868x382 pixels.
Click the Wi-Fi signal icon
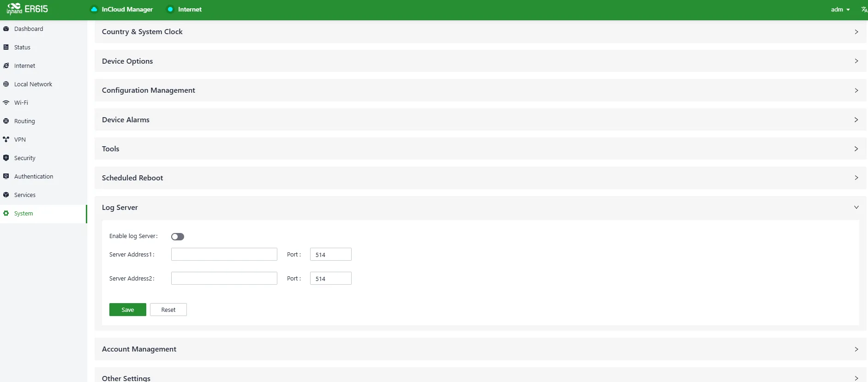coord(6,102)
